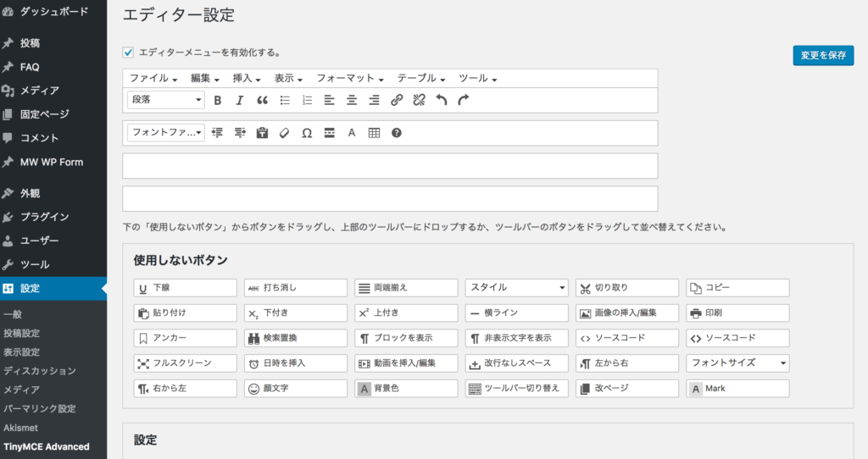The height and width of the screenshot is (459, 868).
Task: Click the insert link chain icon
Action: coord(397,100)
